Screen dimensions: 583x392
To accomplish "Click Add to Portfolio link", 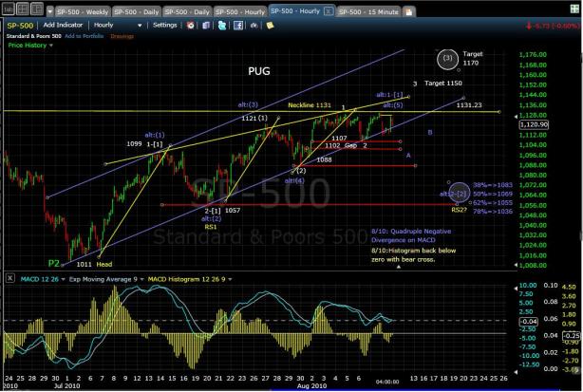I will point(84,36).
